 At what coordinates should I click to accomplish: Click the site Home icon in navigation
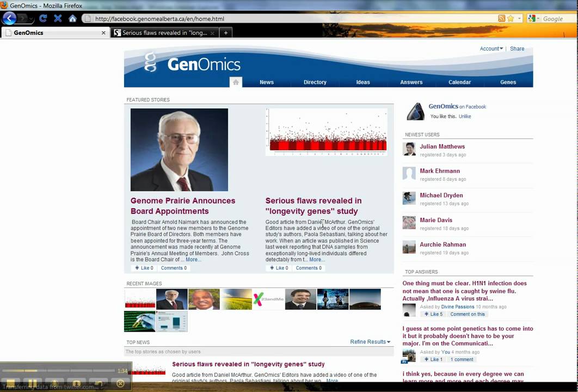pos(236,82)
